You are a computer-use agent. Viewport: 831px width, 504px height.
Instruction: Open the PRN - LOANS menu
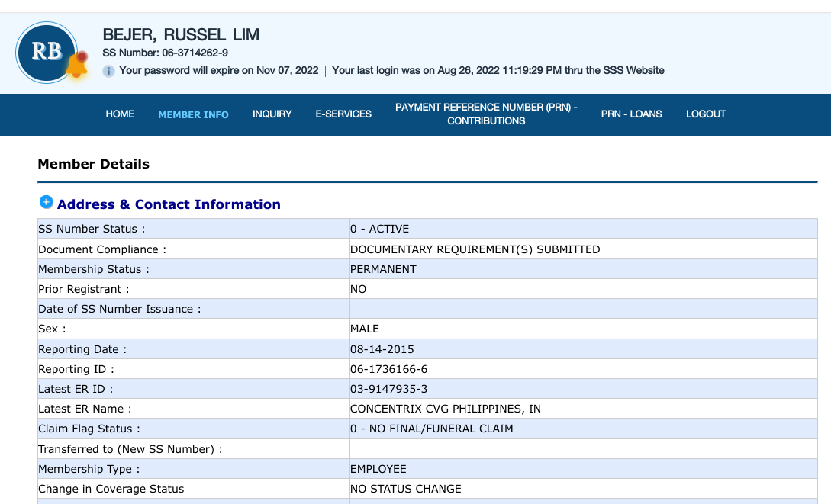[x=631, y=114]
